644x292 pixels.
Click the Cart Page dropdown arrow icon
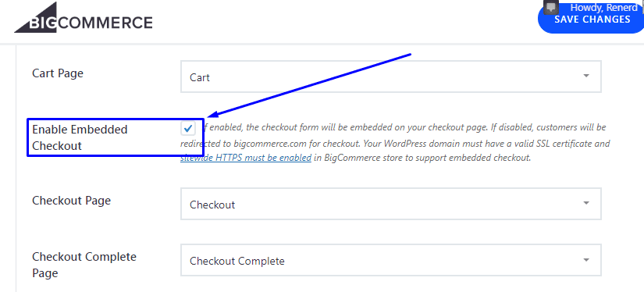(x=586, y=76)
